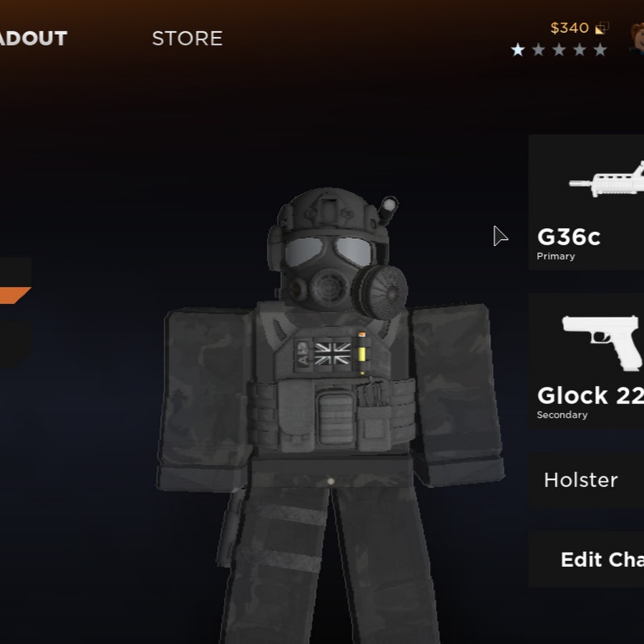Click the Secondary slot label

[562, 415]
